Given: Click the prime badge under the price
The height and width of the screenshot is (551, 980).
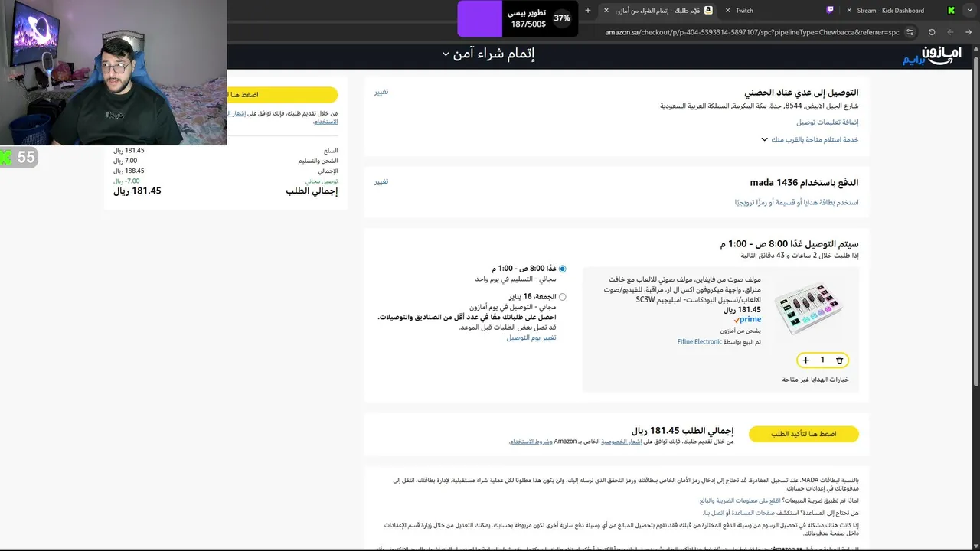Looking at the screenshot, I should coord(747,320).
